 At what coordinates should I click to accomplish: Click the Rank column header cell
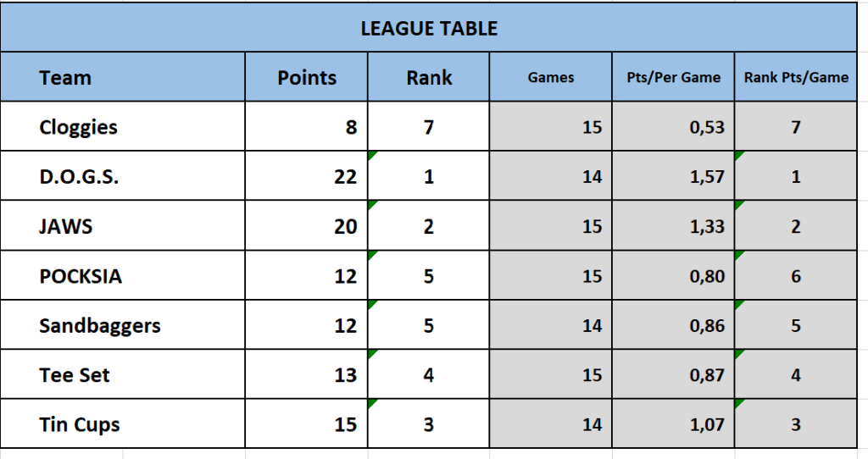429,78
